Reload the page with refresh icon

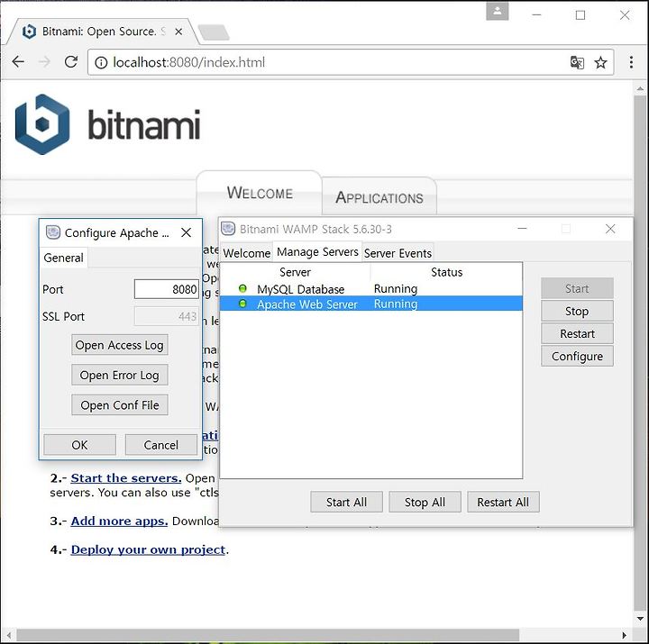(71, 62)
